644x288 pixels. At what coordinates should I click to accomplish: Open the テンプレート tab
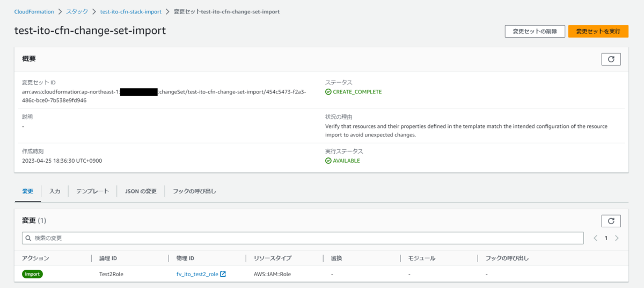tap(92, 191)
